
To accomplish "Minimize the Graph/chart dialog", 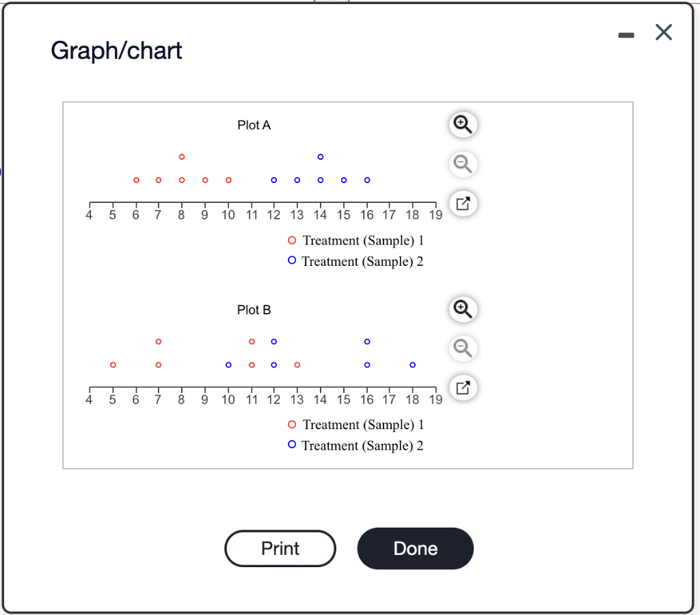I will pyautogui.click(x=626, y=35).
